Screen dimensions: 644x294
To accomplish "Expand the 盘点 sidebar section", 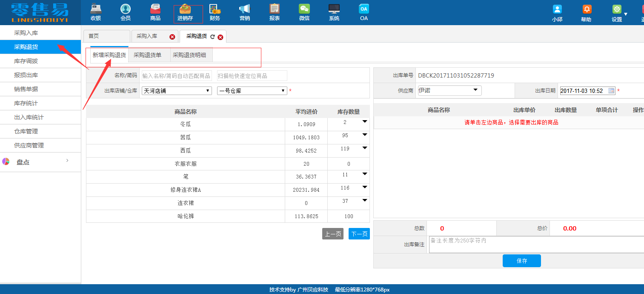I will click(40, 162).
